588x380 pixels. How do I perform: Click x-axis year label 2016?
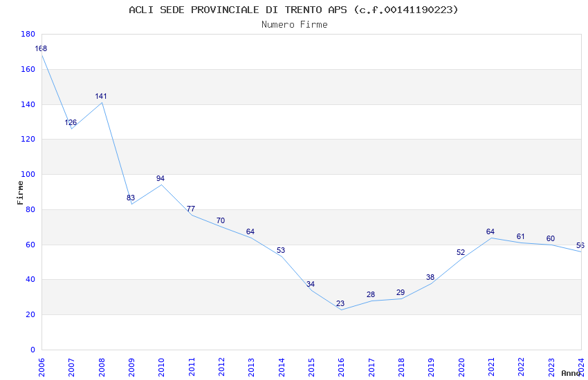point(342,368)
